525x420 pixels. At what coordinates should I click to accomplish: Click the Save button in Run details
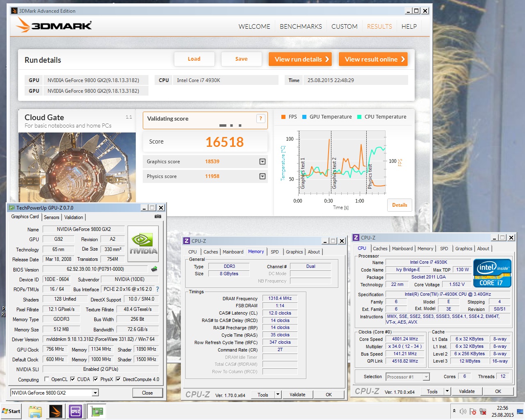point(242,59)
